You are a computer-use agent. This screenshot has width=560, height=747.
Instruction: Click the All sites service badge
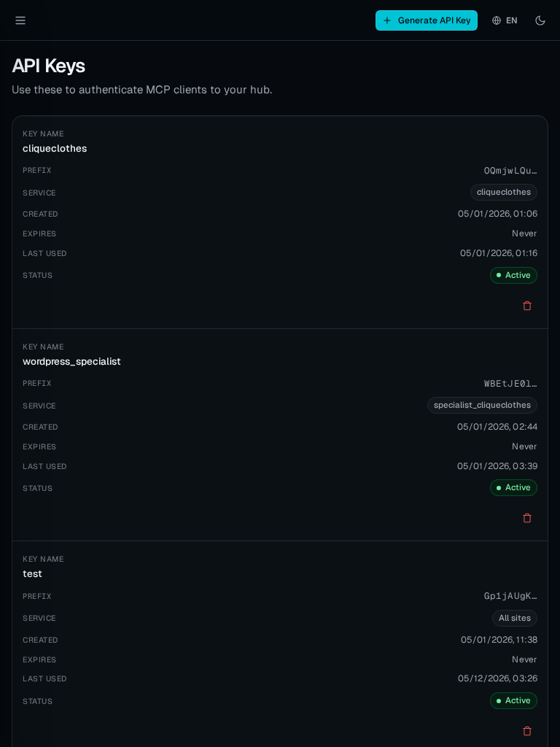point(515,618)
